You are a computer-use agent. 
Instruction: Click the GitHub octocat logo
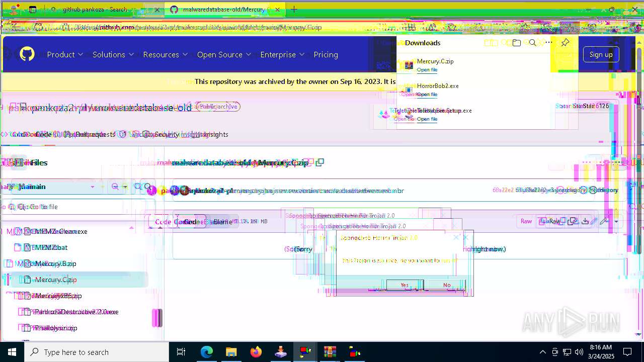click(x=27, y=54)
